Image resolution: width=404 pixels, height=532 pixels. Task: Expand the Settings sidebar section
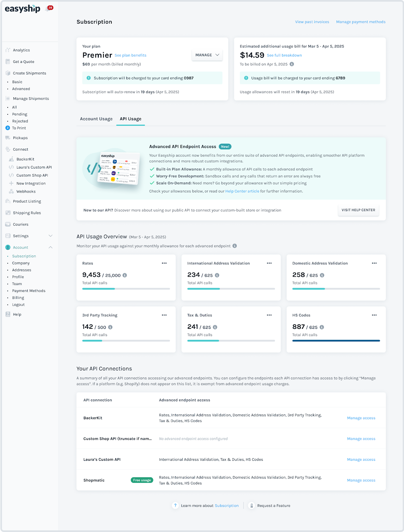[51, 236]
